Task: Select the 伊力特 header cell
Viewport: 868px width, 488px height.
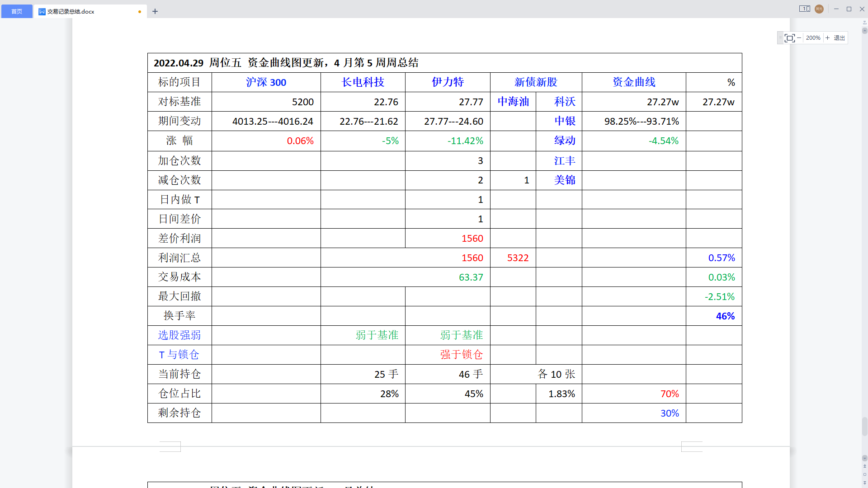Action: pos(448,82)
